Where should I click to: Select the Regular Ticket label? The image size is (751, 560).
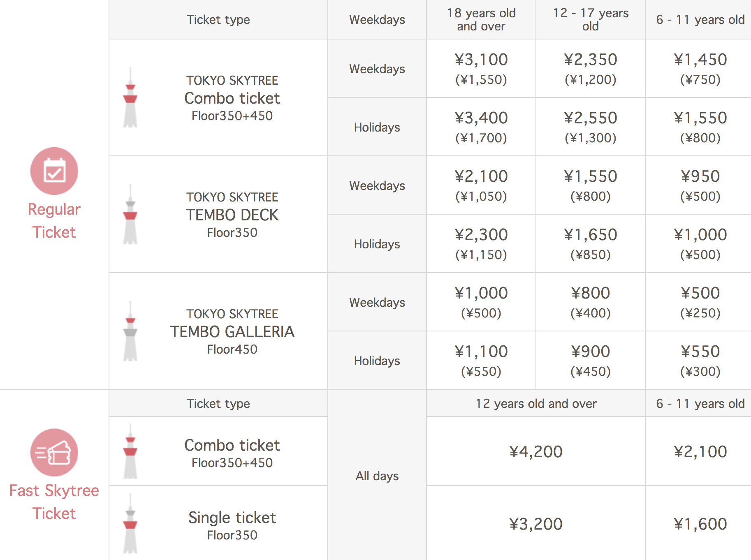click(x=54, y=221)
